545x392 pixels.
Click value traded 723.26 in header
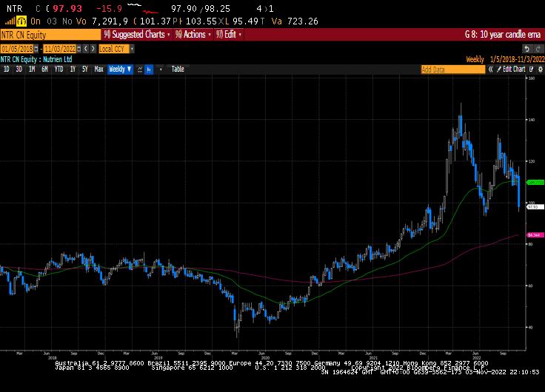(x=303, y=21)
